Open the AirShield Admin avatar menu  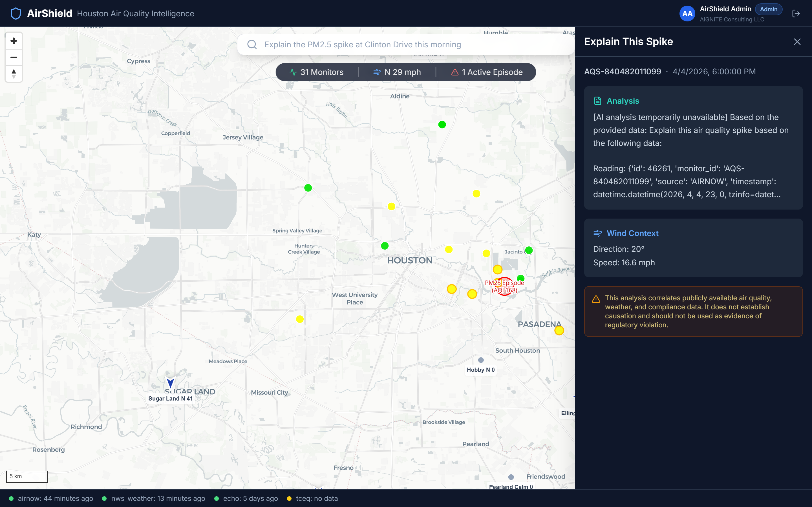(687, 14)
